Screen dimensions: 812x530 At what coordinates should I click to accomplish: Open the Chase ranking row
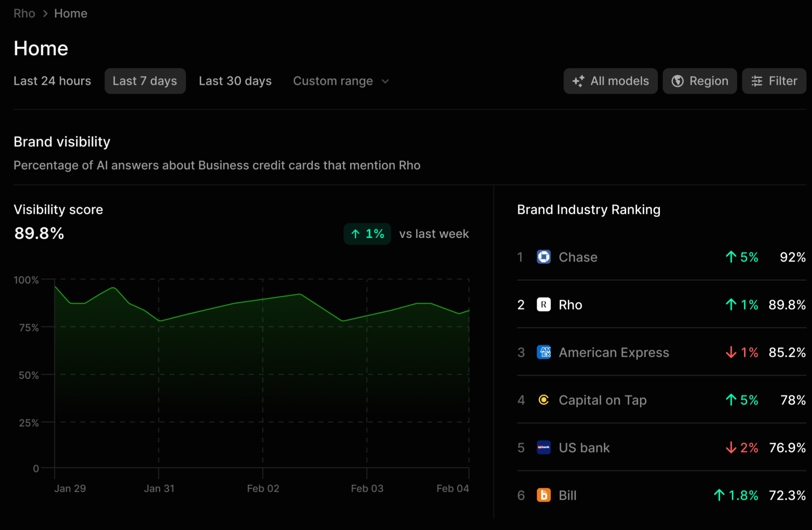(x=661, y=257)
